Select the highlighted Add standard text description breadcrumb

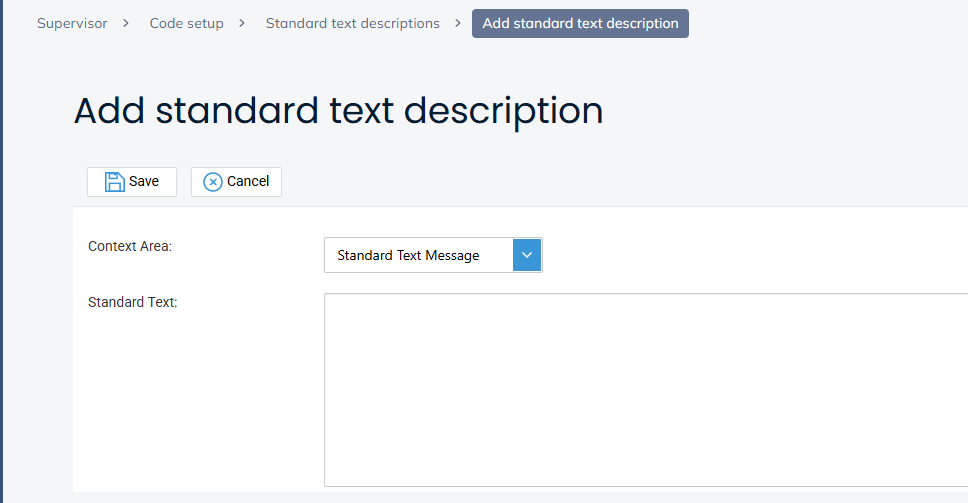580,23
